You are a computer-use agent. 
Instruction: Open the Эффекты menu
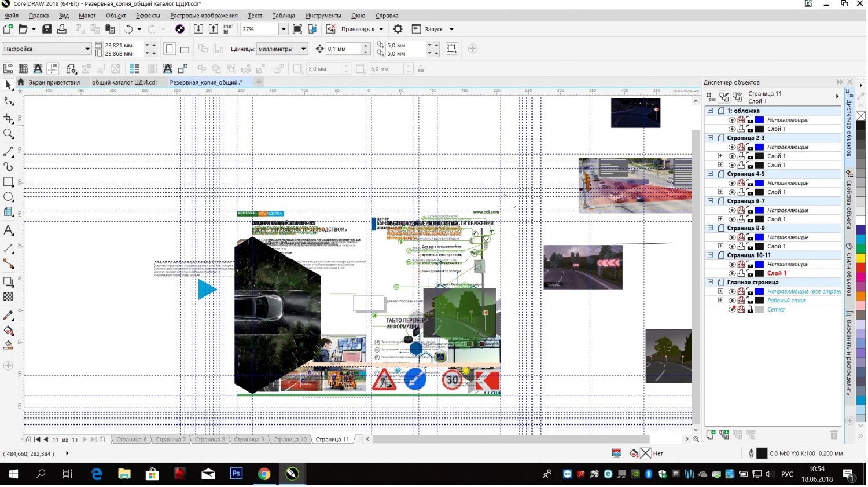click(148, 16)
